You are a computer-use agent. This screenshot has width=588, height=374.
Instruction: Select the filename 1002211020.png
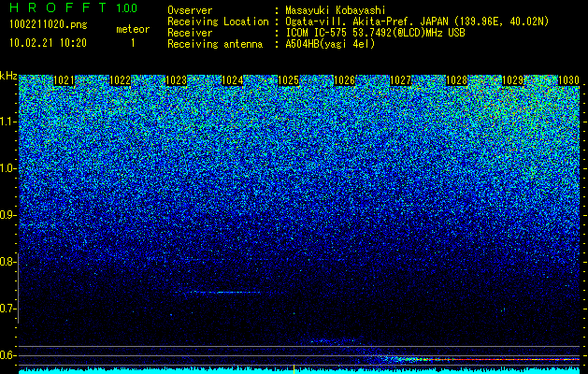pos(48,25)
